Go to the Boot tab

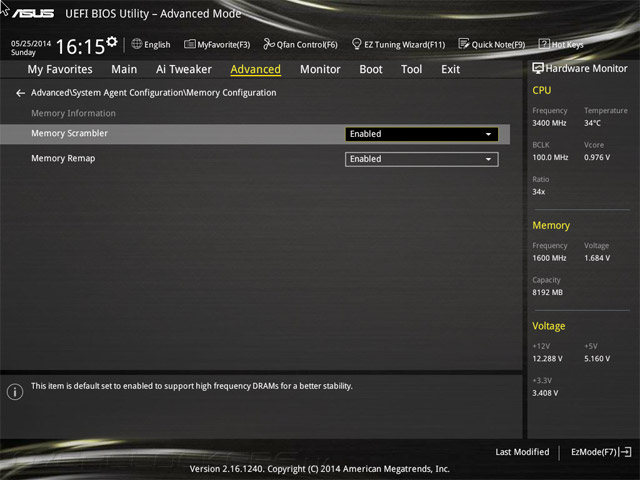[x=371, y=69]
